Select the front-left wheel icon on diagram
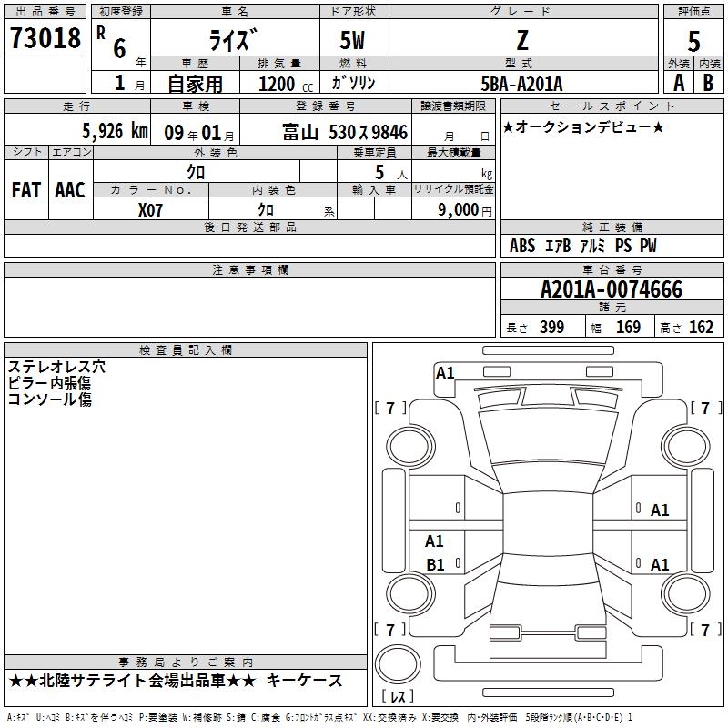 (x=410, y=447)
